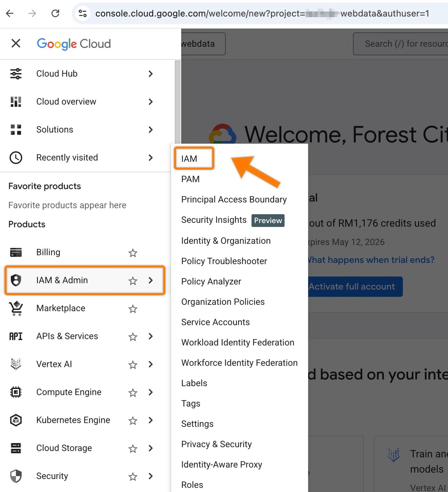Viewport: 448px width, 492px height.
Task: Click the Marketplace shopping cart icon
Action: (16, 308)
